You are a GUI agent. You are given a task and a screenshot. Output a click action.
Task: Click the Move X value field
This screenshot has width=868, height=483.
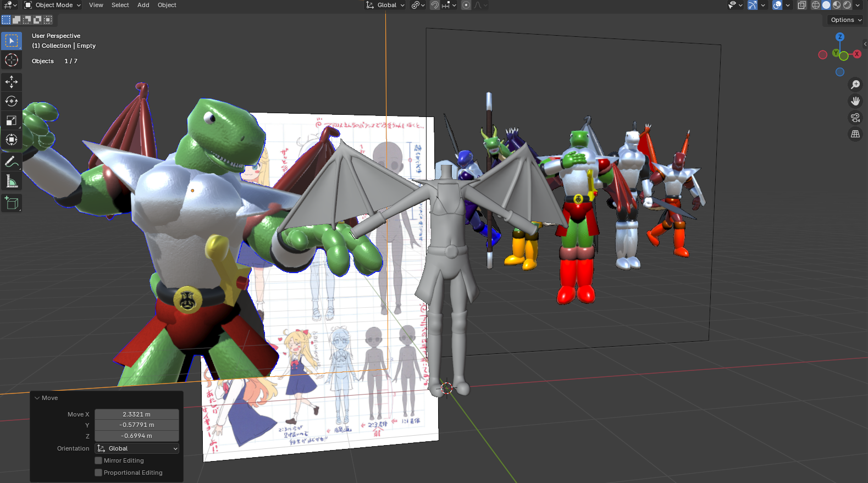[137, 414]
